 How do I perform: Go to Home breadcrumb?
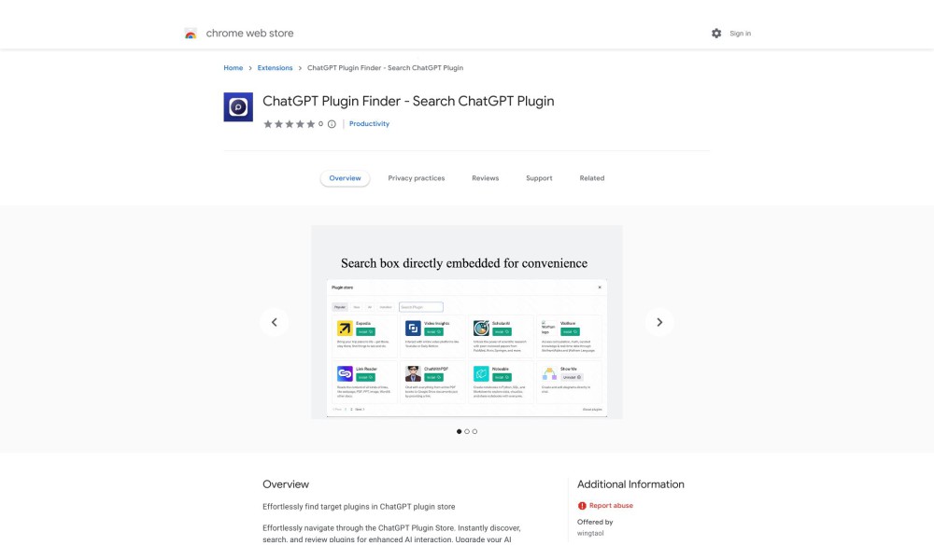tap(233, 68)
